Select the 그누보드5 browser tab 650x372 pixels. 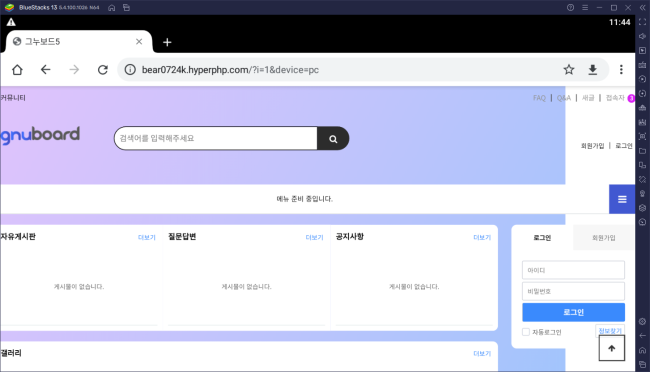point(79,41)
